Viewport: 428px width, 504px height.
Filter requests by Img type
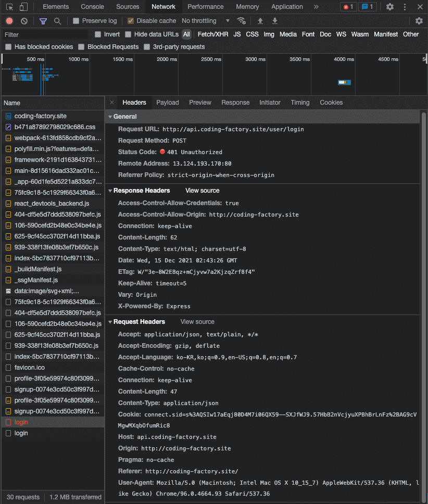(269, 34)
